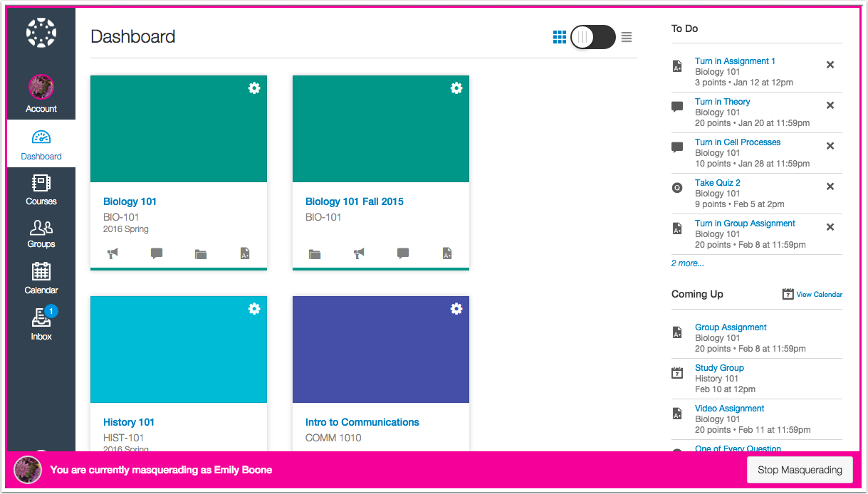Open Announcements icon on Biology 101 Fall 2015 card
This screenshot has height=494, width=868.
tap(359, 253)
